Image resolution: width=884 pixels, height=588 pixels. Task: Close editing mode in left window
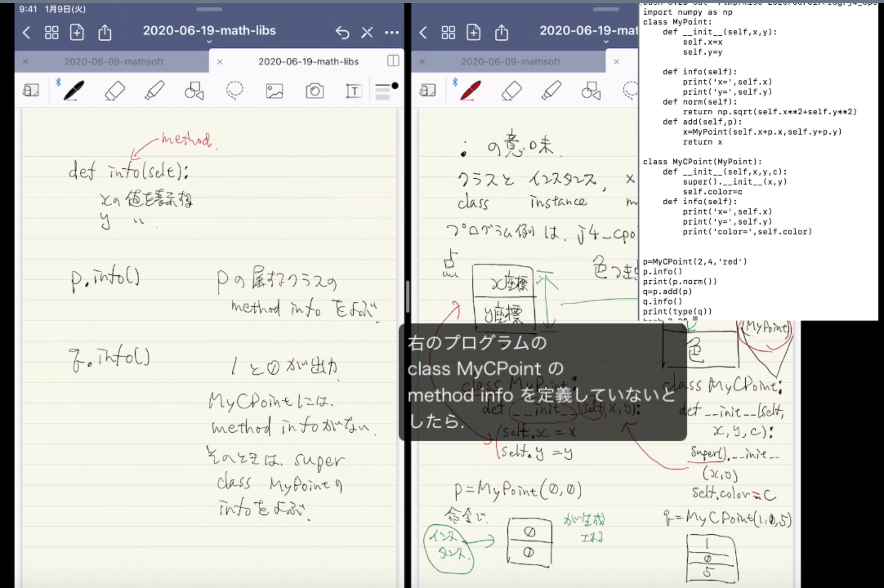(x=367, y=32)
